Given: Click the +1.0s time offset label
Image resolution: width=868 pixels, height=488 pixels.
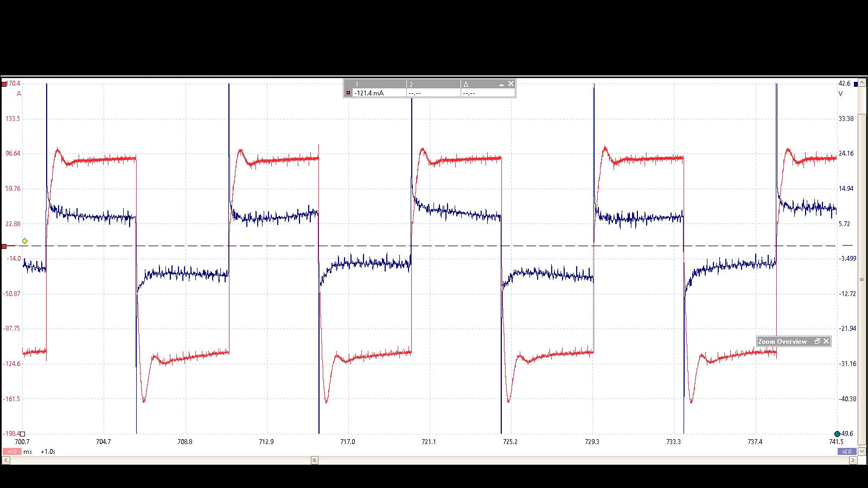Looking at the screenshot, I should pyautogui.click(x=48, y=452).
